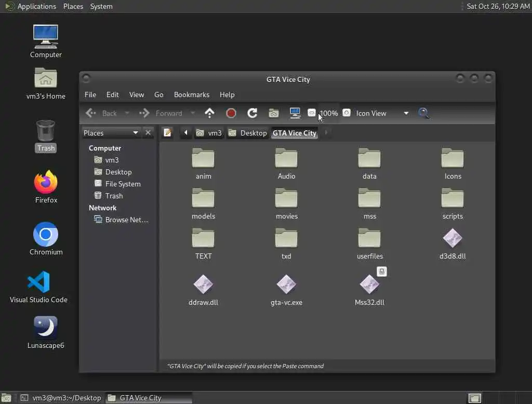The image size is (532, 404).
Task: Go back using the Back arrow
Action: point(101,113)
